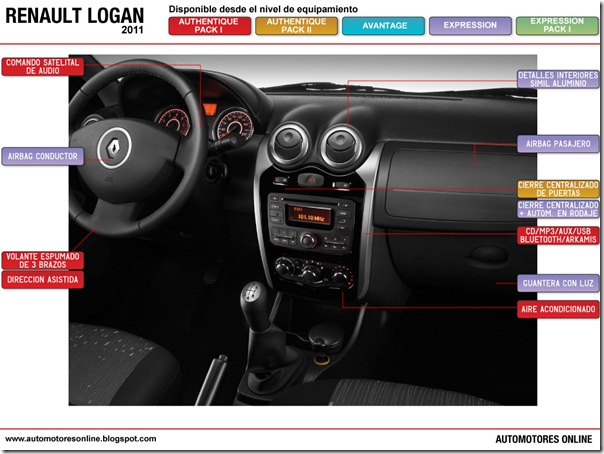Select the Volante Espumado de 3 Brazos label
This screenshot has height=454, width=604.
coord(43,261)
